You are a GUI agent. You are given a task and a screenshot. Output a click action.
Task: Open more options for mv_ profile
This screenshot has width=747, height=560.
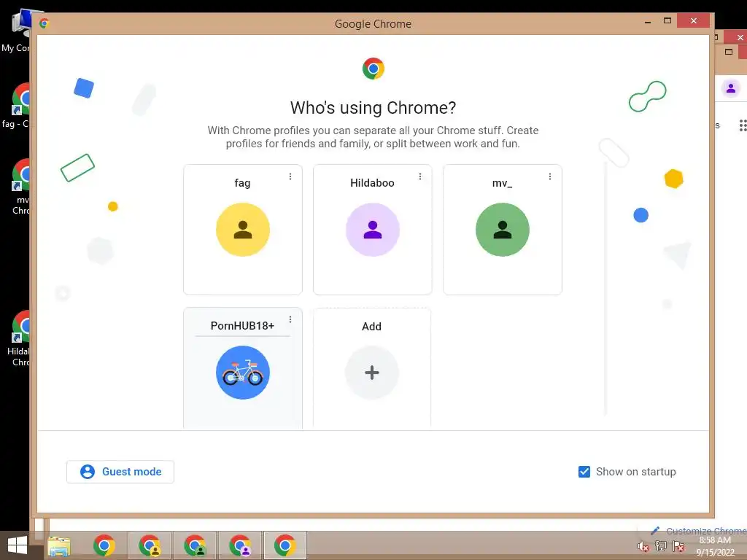pos(550,176)
